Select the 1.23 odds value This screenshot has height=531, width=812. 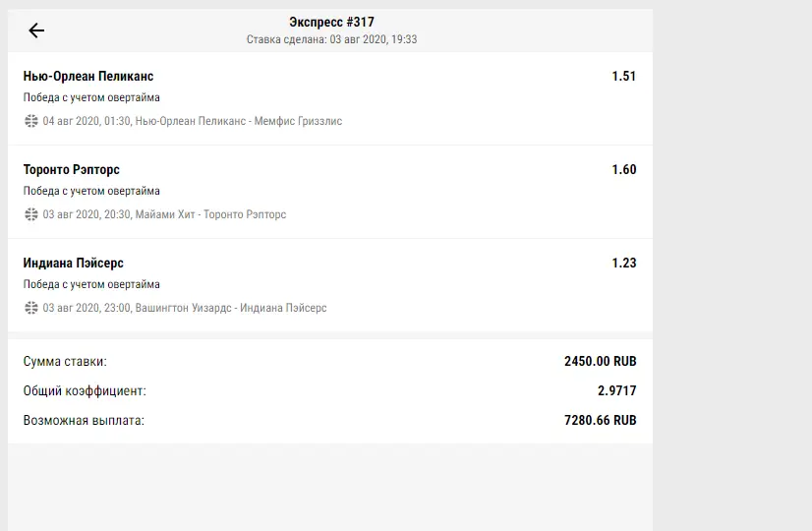(x=623, y=263)
